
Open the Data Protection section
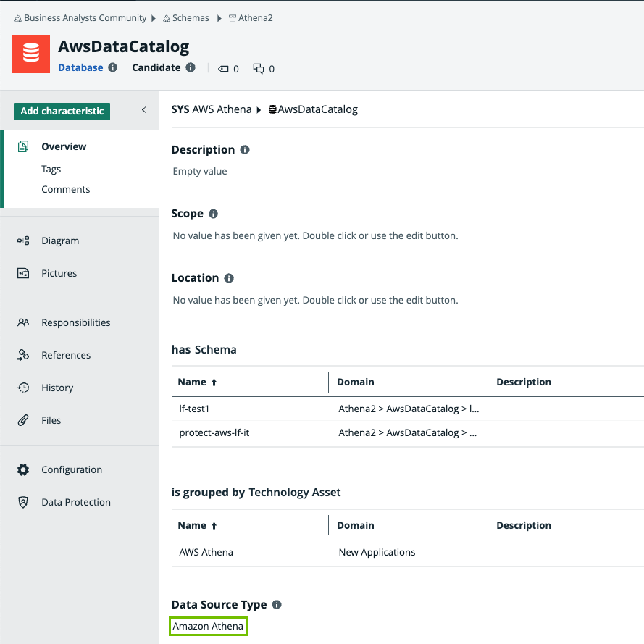pyautogui.click(x=75, y=502)
